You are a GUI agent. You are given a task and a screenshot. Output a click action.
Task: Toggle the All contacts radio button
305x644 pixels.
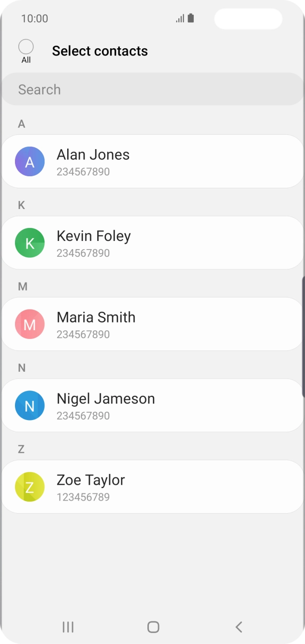tap(26, 47)
